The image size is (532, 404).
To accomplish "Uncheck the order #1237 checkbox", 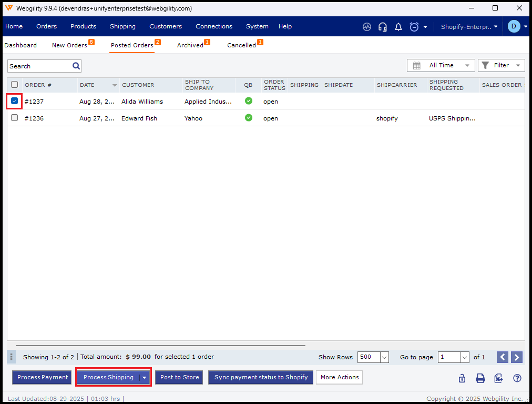I will [15, 101].
